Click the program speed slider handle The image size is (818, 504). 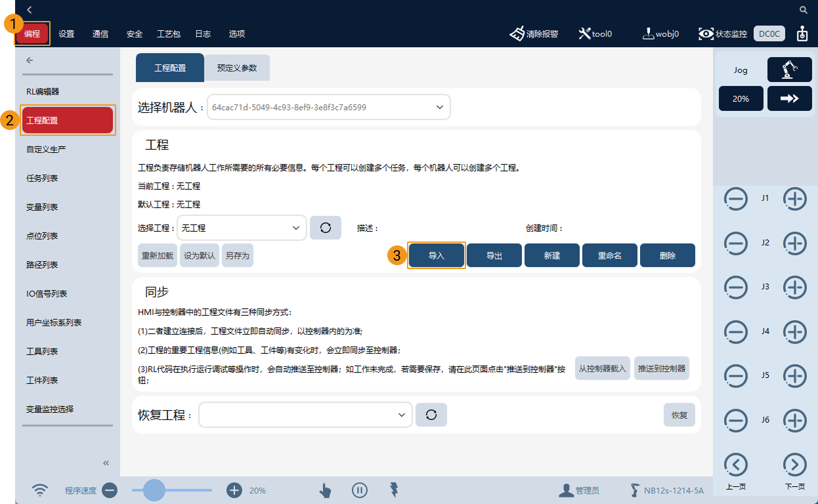pos(154,490)
